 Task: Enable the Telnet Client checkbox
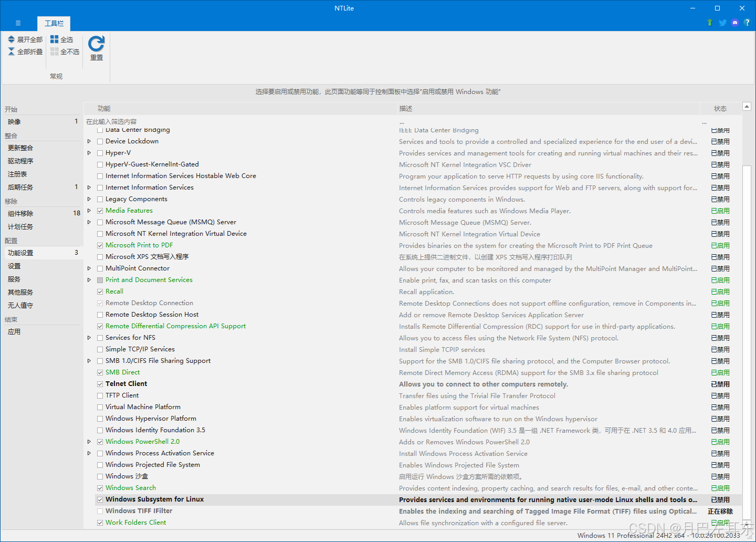[100, 384]
